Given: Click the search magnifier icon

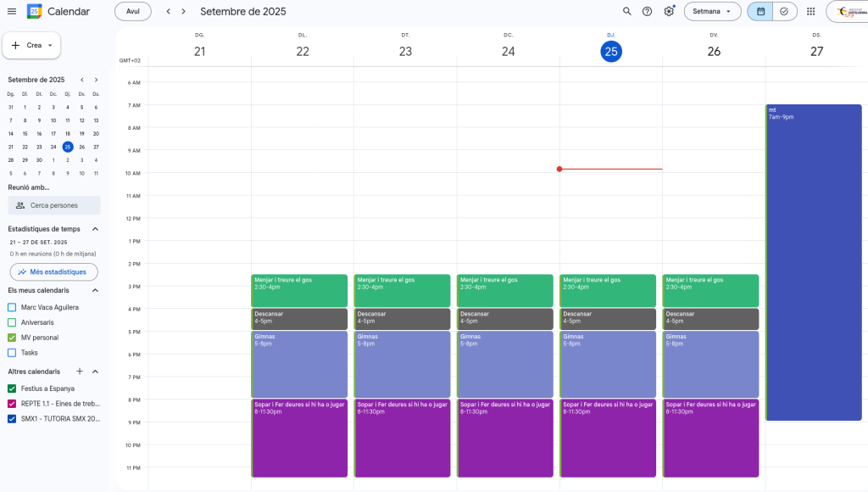Looking at the screenshot, I should [627, 11].
